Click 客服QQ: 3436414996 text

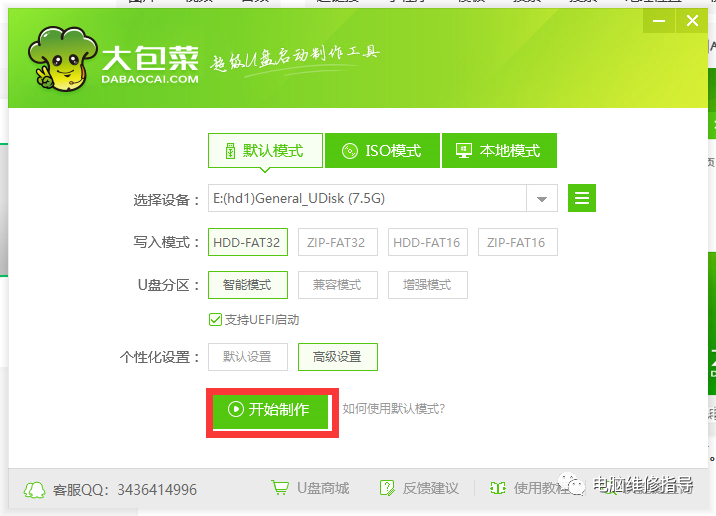[x=125, y=490]
